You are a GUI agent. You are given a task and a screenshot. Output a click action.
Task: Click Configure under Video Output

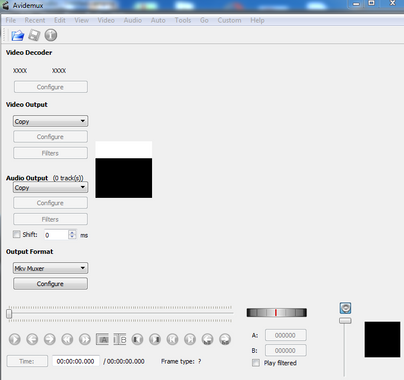coord(50,137)
